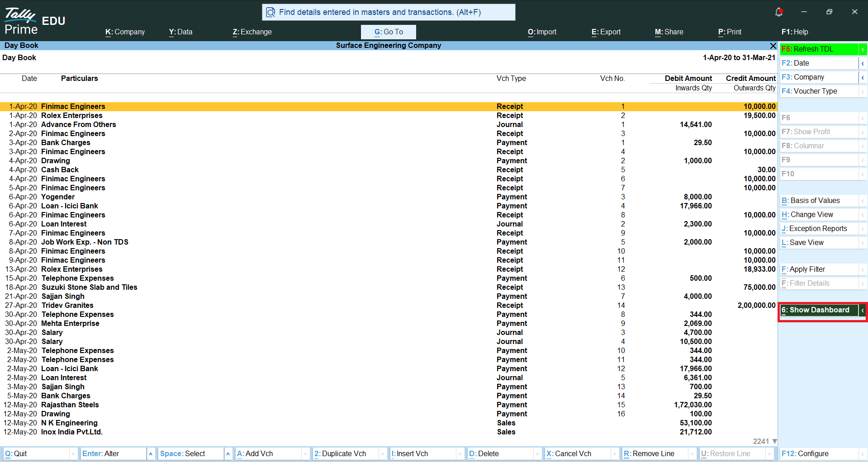This screenshot has width=868, height=462.
Task: Click F3: Company button
Action: click(819, 77)
